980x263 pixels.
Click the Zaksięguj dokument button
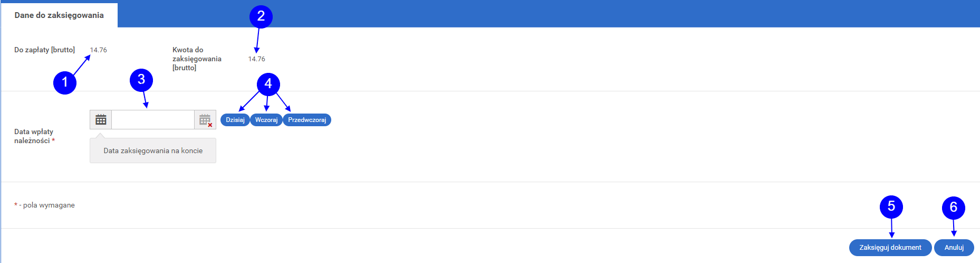(890, 248)
